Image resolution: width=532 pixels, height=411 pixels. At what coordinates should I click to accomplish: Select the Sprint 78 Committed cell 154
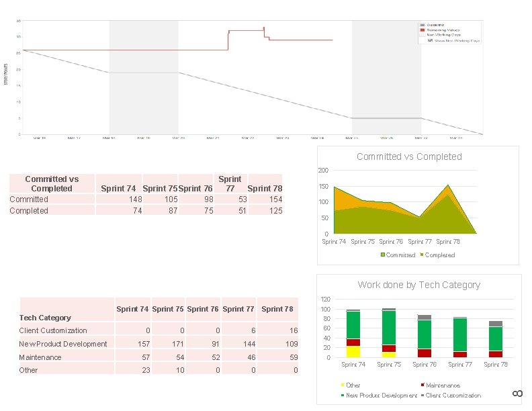point(265,199)
